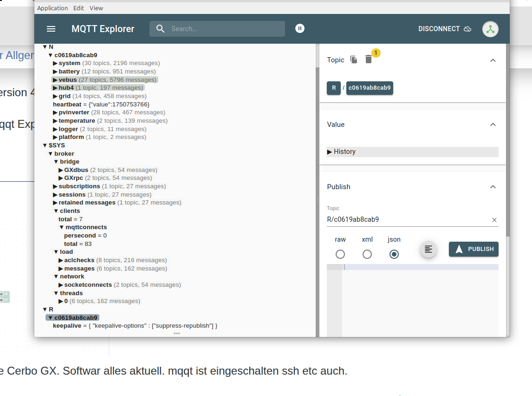Open the connection status avatar icon
532x396 pixels.
click(490, 29)
